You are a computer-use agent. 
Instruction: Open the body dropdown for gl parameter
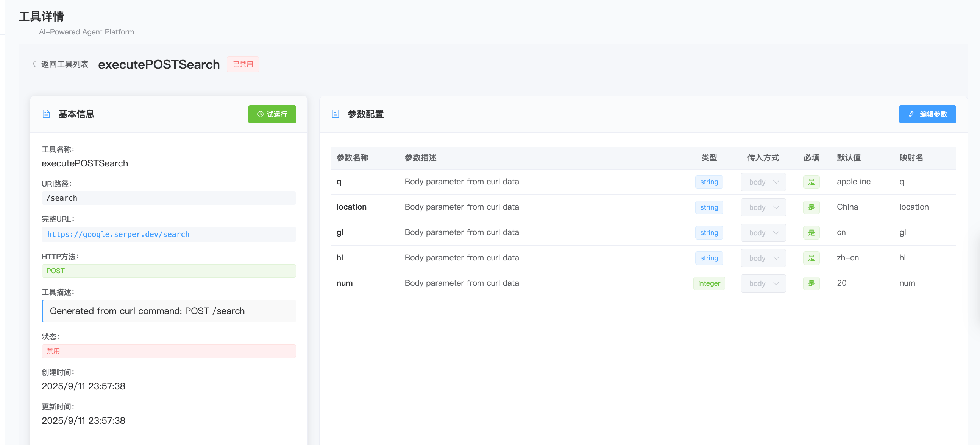point(763,233)
